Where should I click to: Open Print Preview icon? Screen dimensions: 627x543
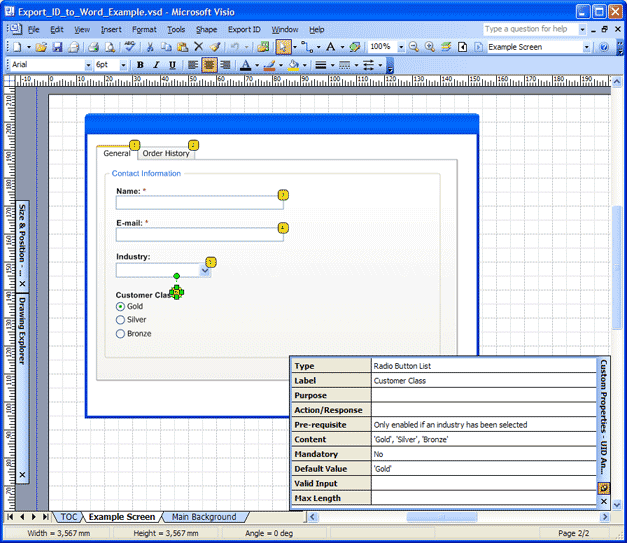110,47
